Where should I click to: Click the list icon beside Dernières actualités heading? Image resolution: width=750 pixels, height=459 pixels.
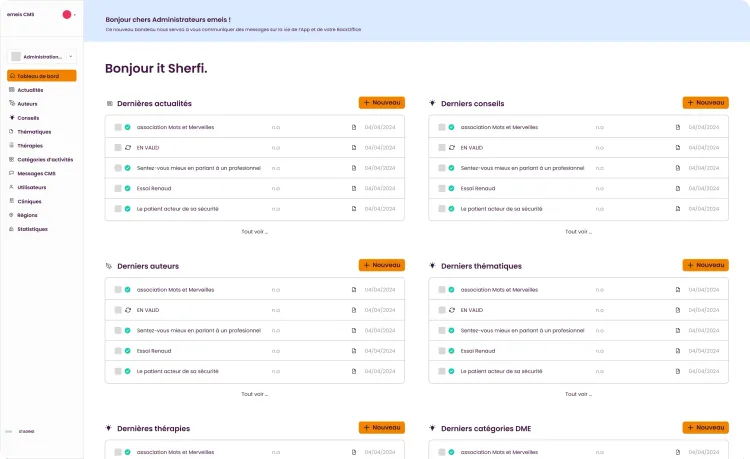[x=110, y=103]
